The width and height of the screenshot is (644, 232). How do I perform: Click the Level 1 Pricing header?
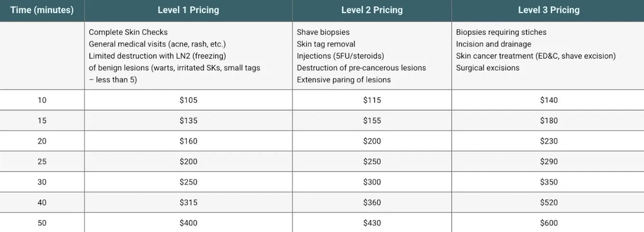(x=189, y=10)
